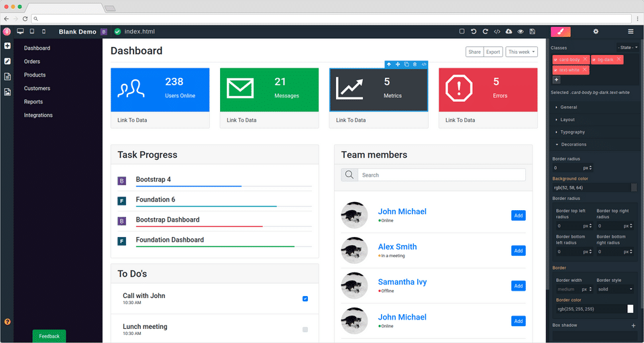Expand the Typography style section
This screenshot has height=343, width=644.
coord(595,132)
